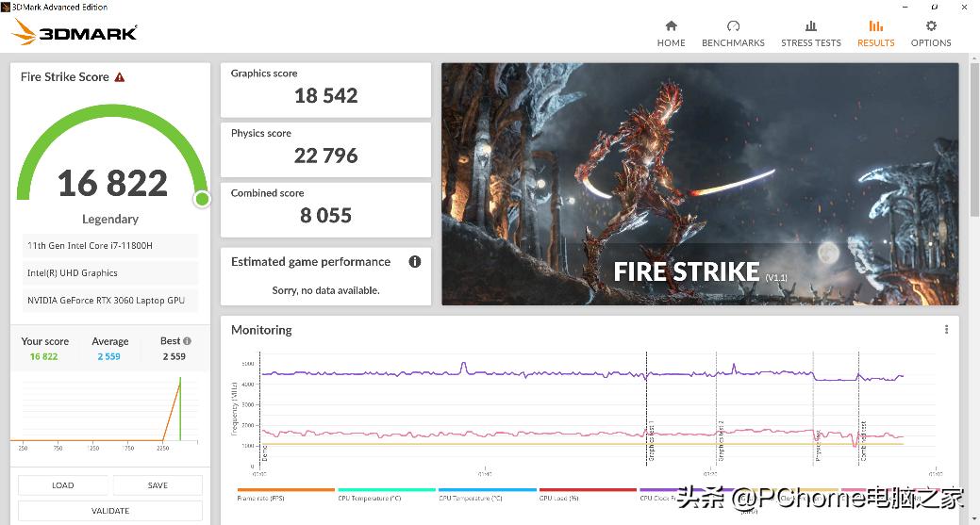The height and width of the screenshot is (525, 980).
Task: Toggle the Frame rate (FPS) legend series
Action: [286, 494]
